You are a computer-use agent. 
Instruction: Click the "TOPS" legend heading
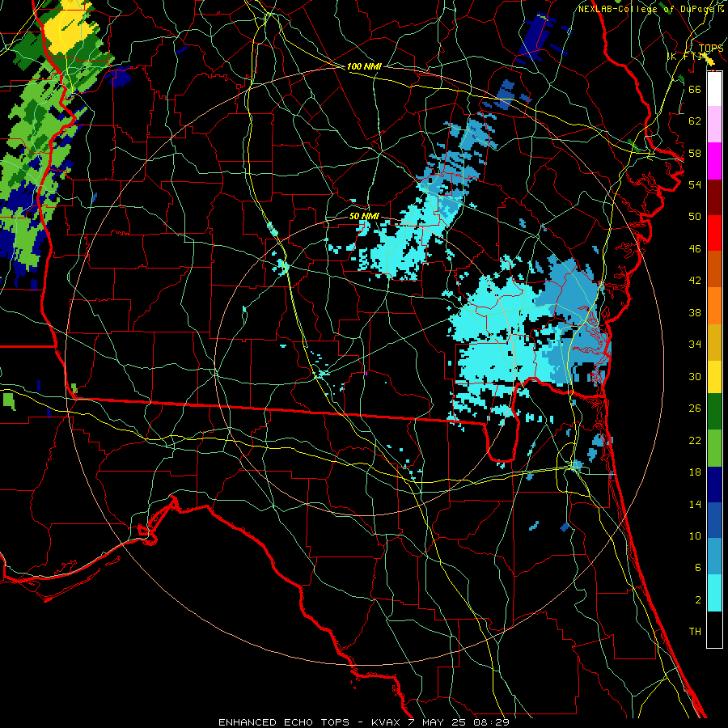pos(711,49)
